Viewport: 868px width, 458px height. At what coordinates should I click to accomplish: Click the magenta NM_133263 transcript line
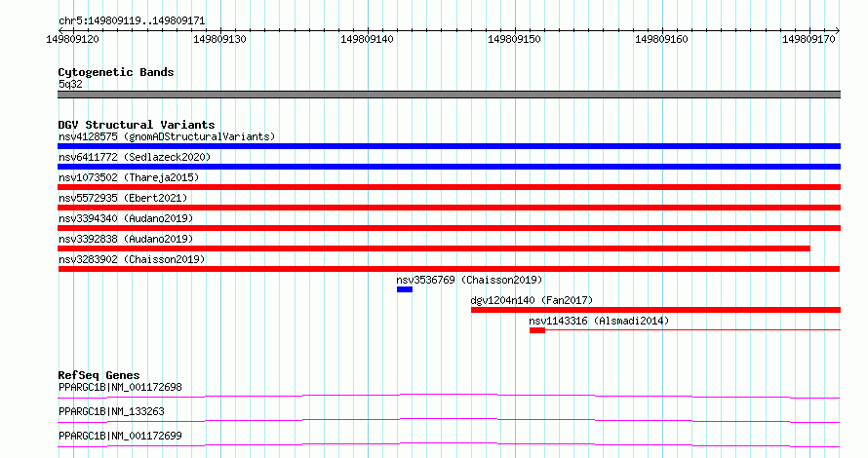coord(449,420)
